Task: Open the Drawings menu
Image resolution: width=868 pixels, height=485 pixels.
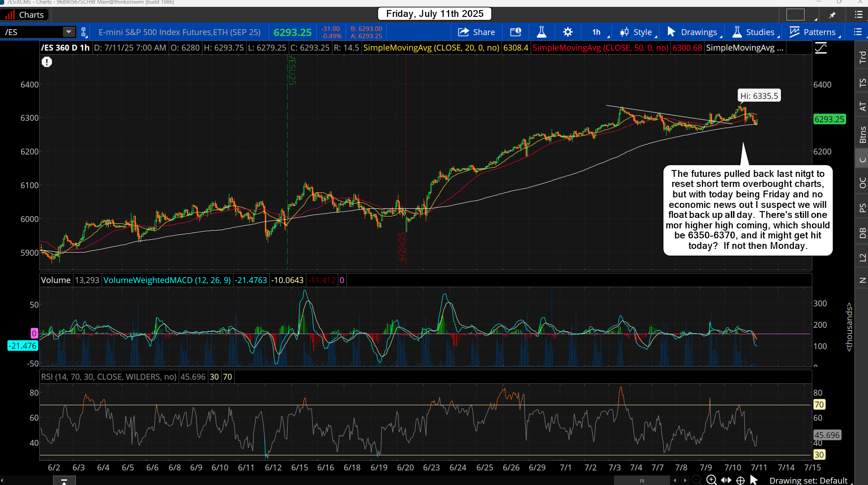Action: 694,32
